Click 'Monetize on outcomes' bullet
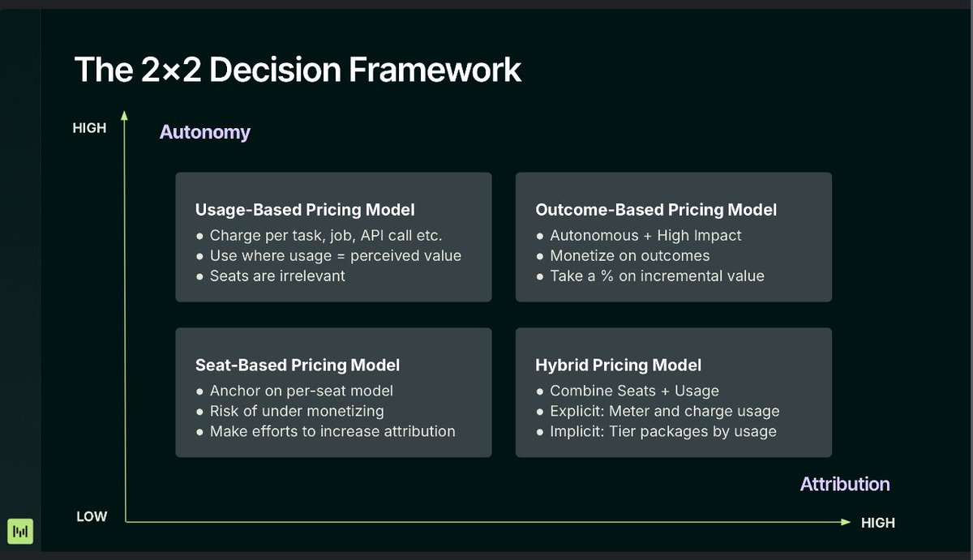This screenshot has height=560, width=973. tap(629, 255)
